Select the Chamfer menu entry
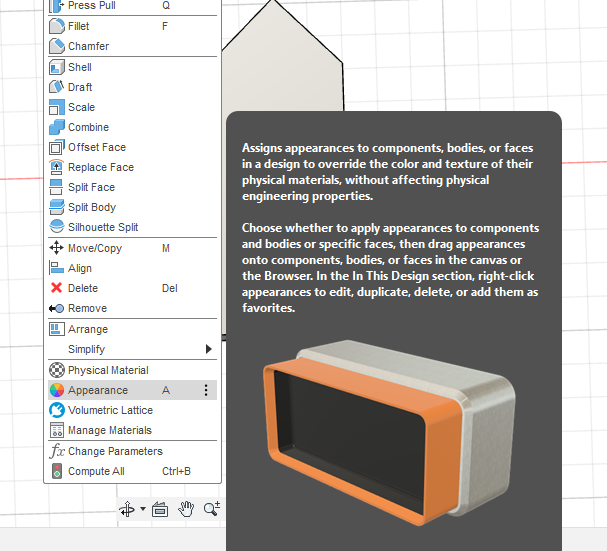The width and height of the screenshot is (607, 551). [x=132, y=46]
